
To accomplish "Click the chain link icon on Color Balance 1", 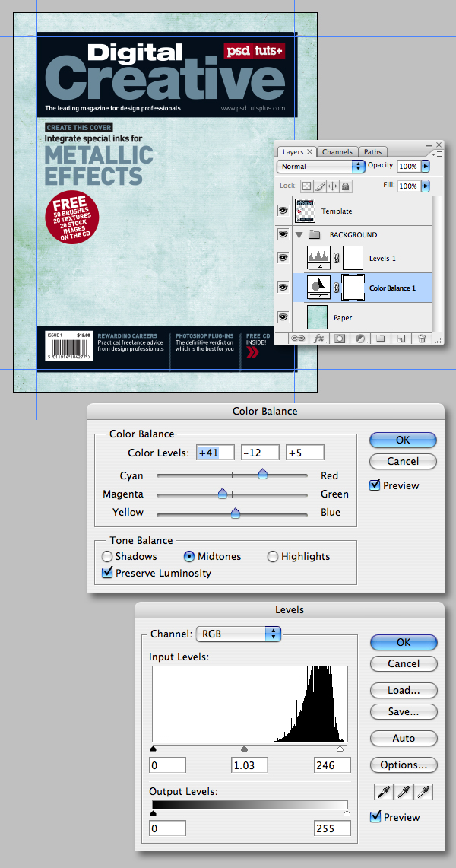I will pos(336,288).
